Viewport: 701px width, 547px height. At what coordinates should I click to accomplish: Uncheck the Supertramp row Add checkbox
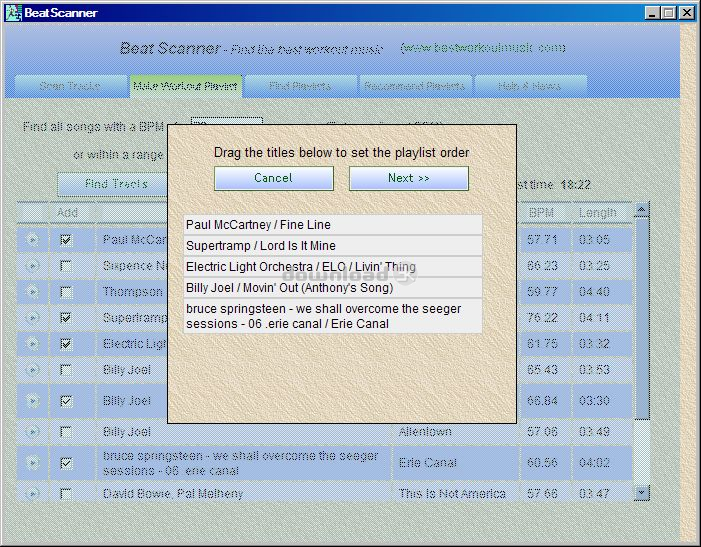(66, 318)
